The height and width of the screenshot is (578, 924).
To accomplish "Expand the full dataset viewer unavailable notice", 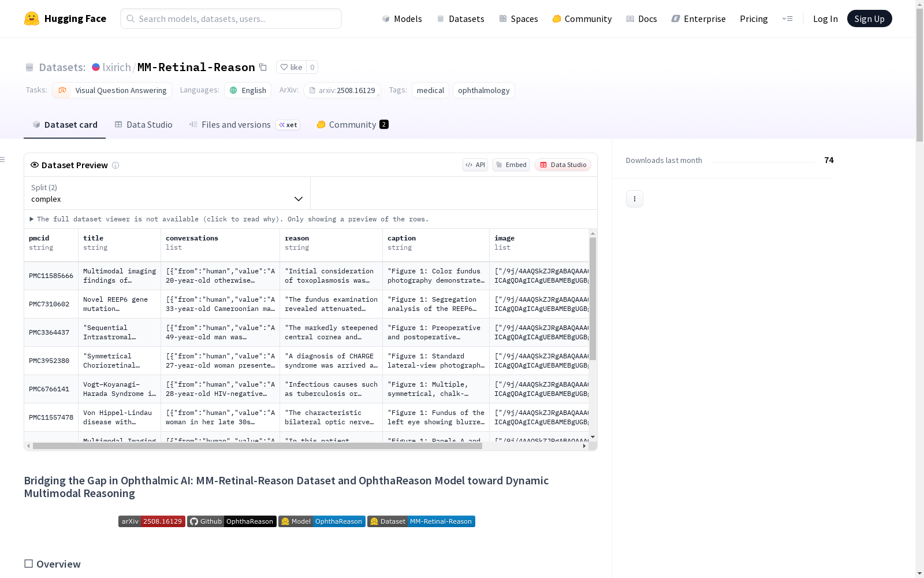I will tap(229, 219).
